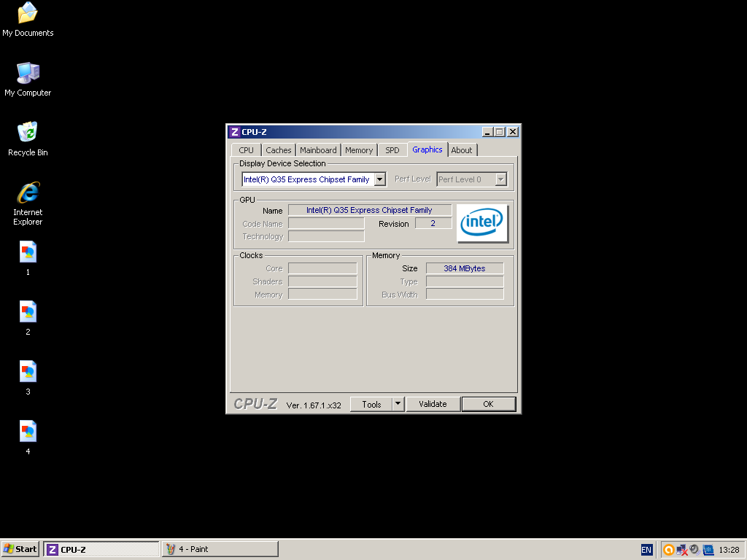Click the OK button
747x560 pixels.
(x=488, y=404)
